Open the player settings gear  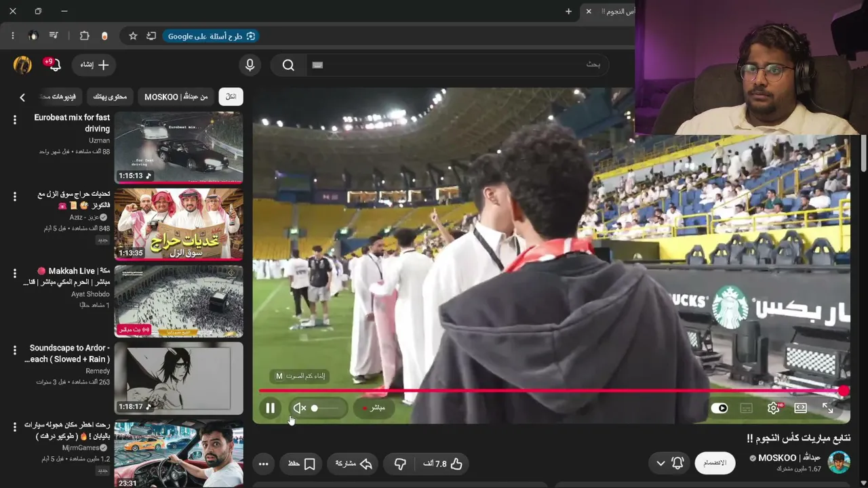774,408
